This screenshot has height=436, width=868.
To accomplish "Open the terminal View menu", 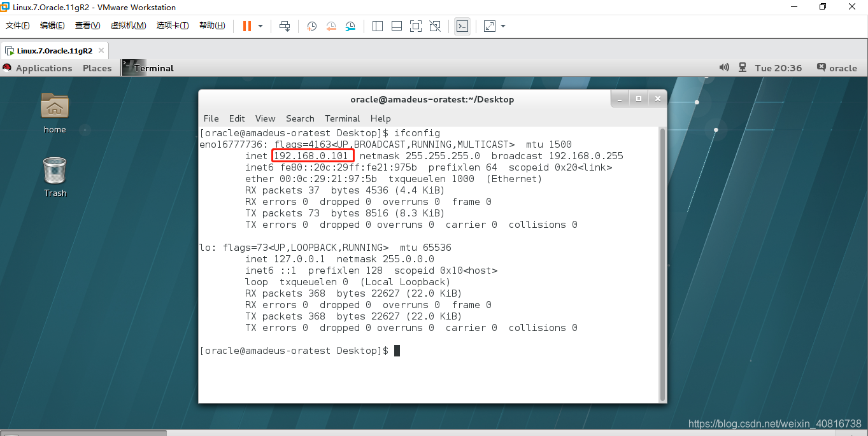I will pos(265,118).
